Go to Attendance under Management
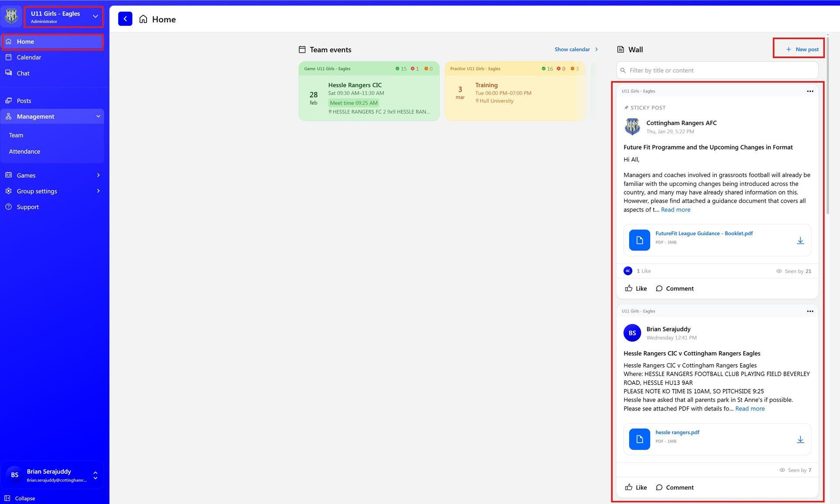840x504 pixels. [24, 151]
